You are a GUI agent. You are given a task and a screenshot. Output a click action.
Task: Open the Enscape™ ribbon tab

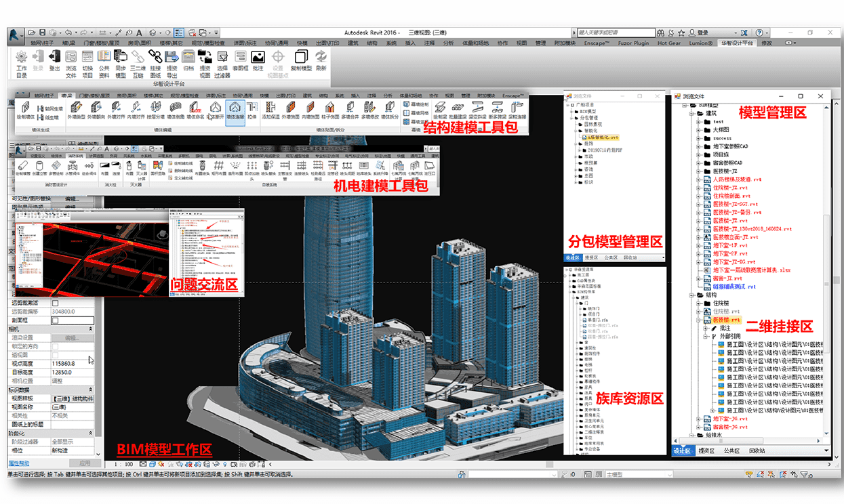click(597, 43)
